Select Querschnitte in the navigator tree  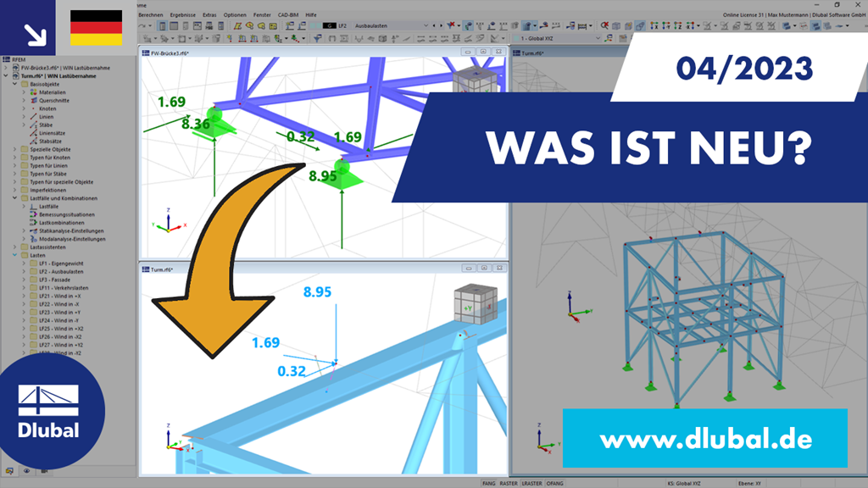coord(54,101)
